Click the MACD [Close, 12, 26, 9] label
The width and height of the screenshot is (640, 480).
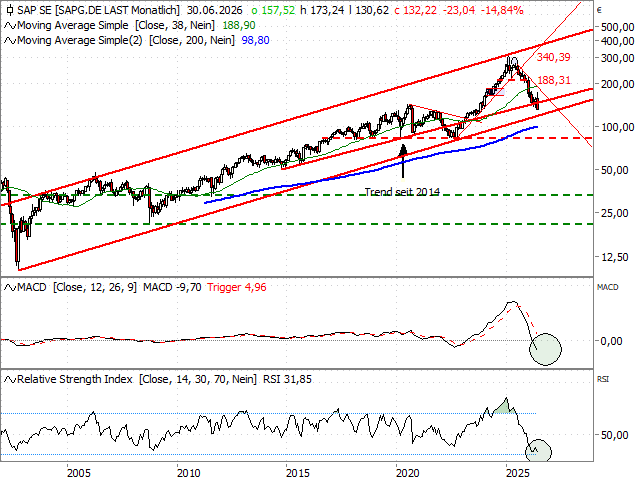coord(77,288)
